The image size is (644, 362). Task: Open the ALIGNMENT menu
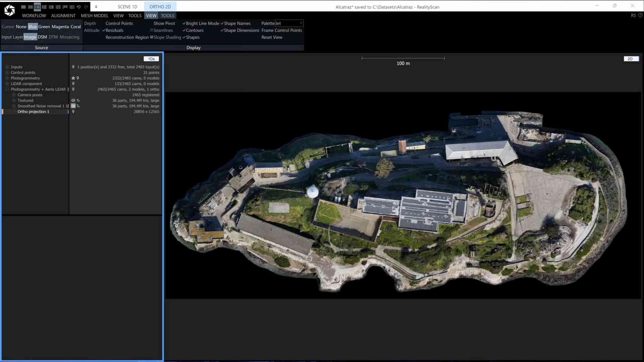tap(63, 15)
